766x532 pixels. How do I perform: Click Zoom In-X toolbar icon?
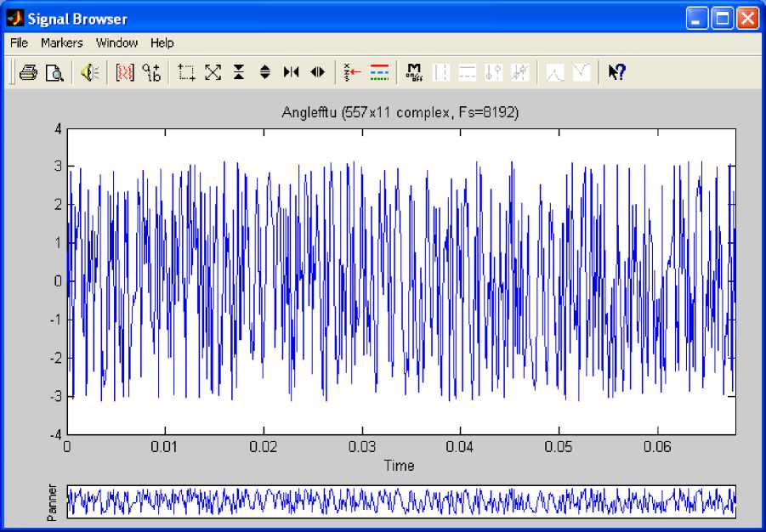pyautogui.click(x=291, y=73)
